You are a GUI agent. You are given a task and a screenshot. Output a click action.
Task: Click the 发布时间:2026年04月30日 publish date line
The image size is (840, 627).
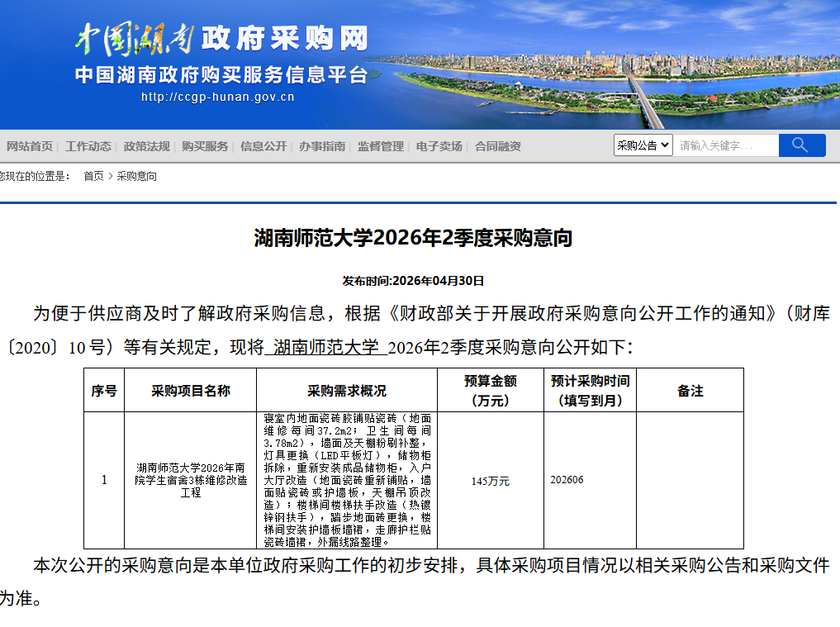[413, 281]
